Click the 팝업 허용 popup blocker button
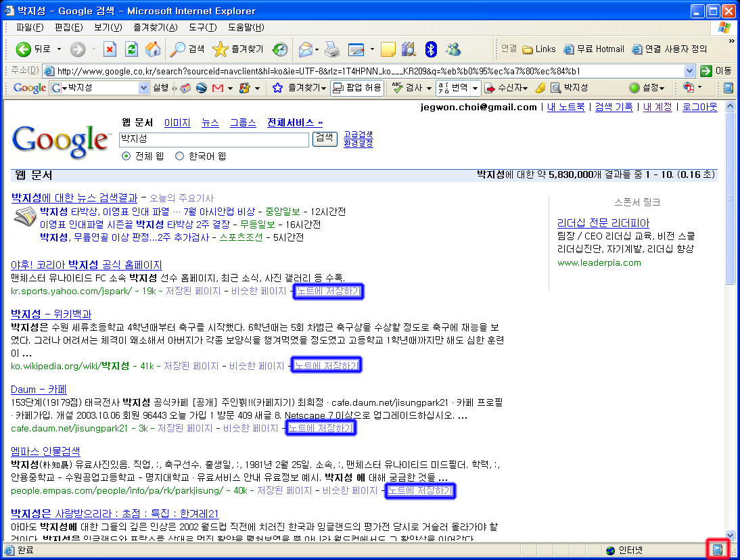Image resolution: width=740 pixels, height=560 pixels. (x=357, y=87)
